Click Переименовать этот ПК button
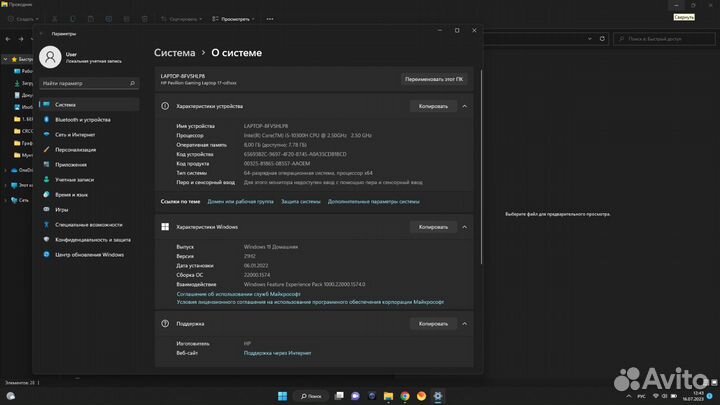 433,79
